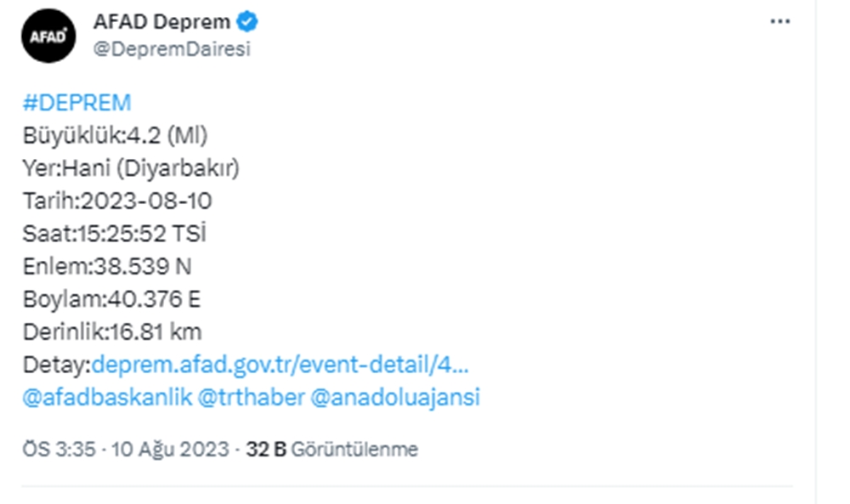Visit the @DepremDairesi handle
Viewport: 850px width, 504px height.
pos(172,48)
